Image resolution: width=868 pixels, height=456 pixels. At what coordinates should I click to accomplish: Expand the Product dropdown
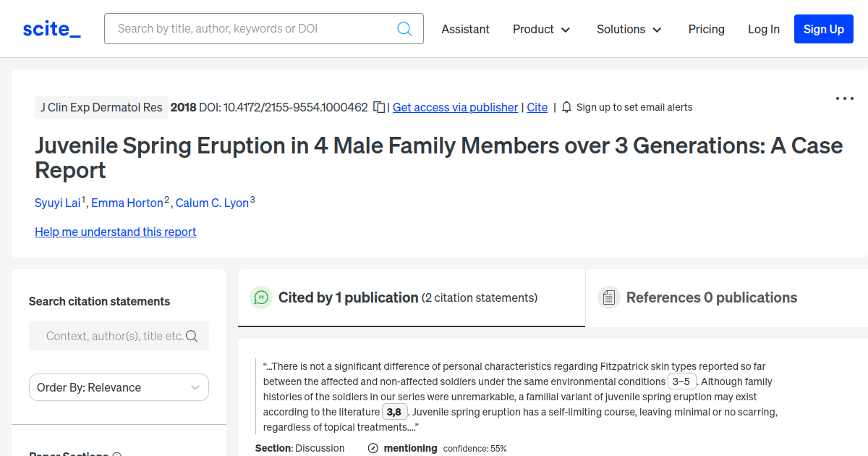(541, 30)
